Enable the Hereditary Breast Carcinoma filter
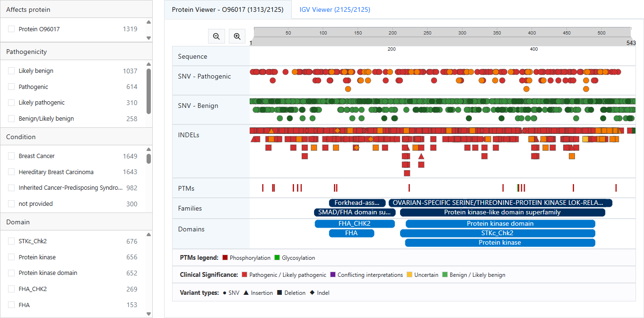644x318 pixels. (x=12, y=172)
